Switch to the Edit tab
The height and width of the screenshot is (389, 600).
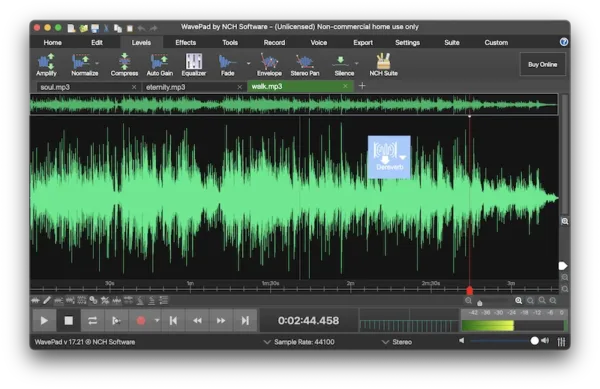[x=97, y=42]
